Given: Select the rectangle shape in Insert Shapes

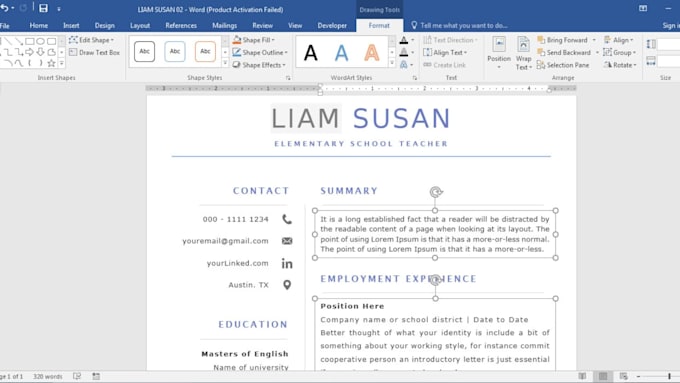Looking at the screenshot, I should tap(29, 41).
